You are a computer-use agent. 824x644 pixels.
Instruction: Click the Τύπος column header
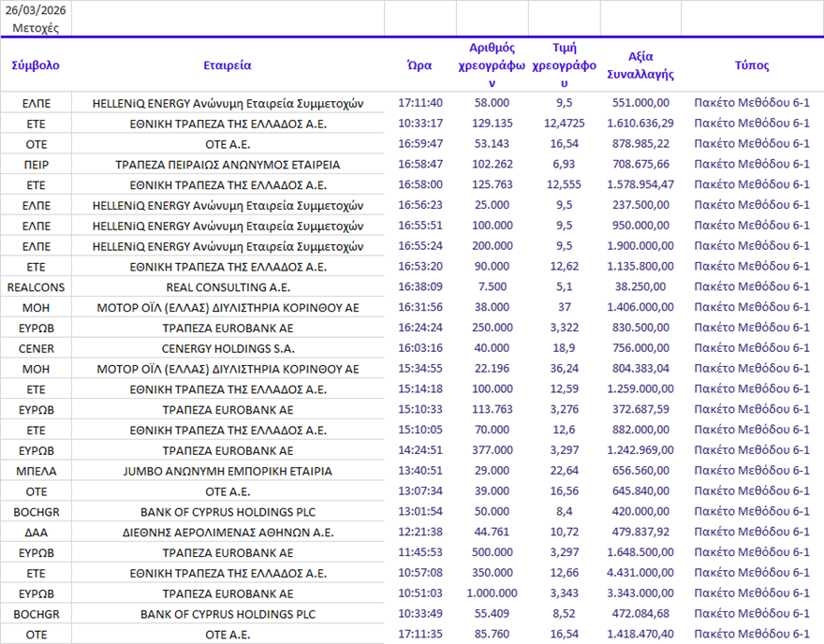pyautogui.click(x=752, y=66)
